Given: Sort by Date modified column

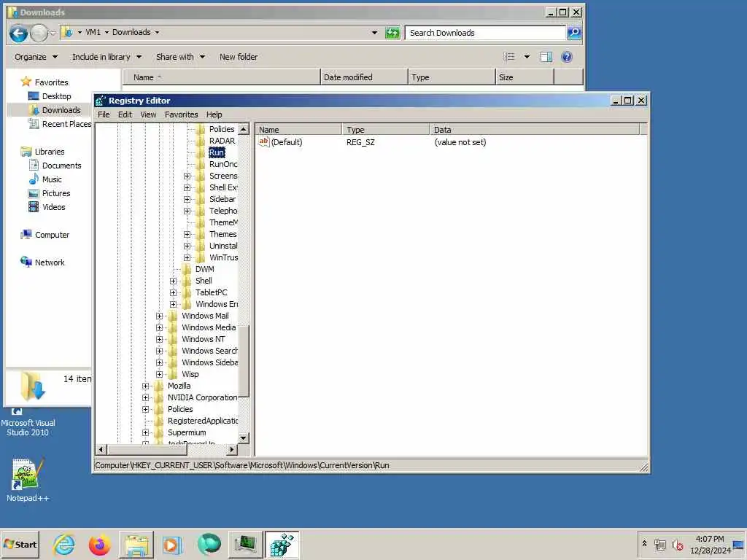Looking at the screenshot, I should click(364, 77).
